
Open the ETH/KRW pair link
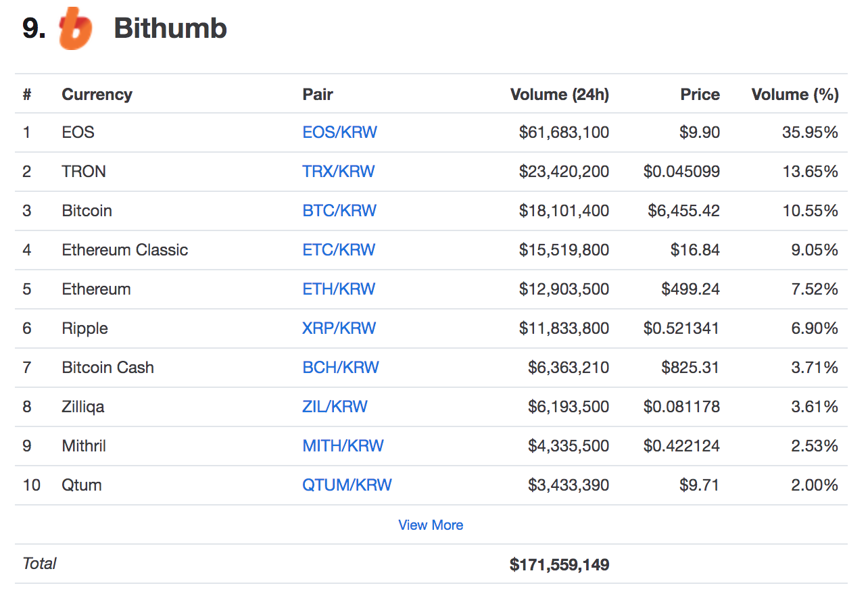[x=339, y=289]
